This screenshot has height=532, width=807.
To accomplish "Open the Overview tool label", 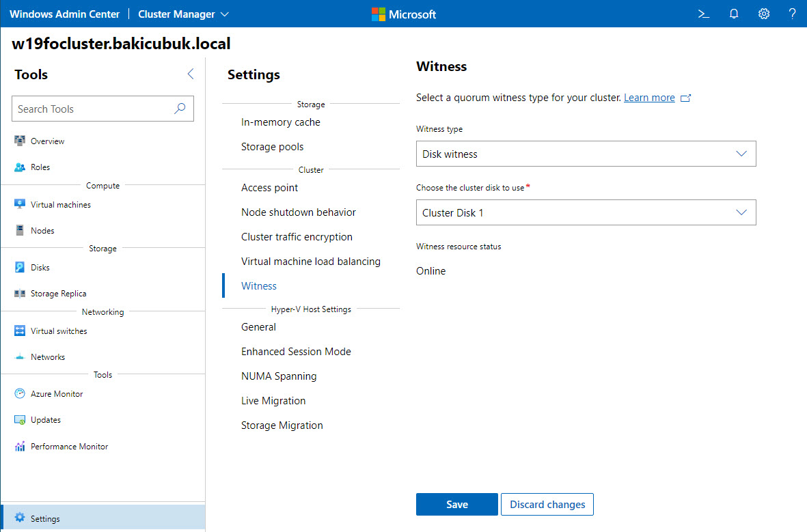I will 47,141.
